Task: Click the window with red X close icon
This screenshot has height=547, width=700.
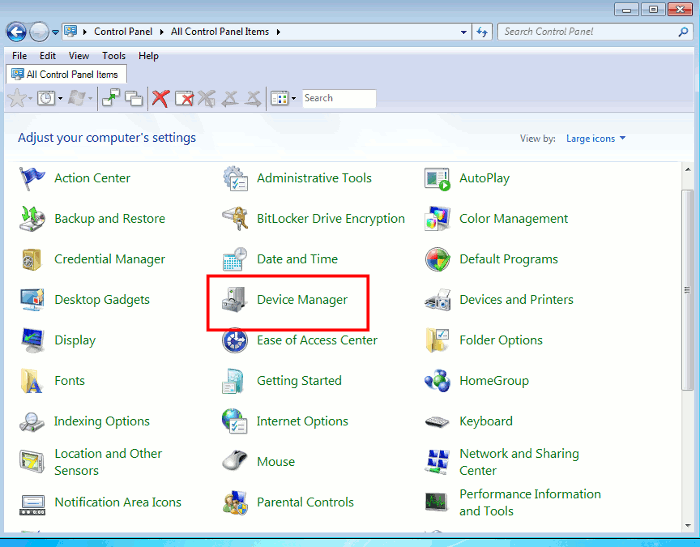Action: pyautogui.click(x=184, y=98)
